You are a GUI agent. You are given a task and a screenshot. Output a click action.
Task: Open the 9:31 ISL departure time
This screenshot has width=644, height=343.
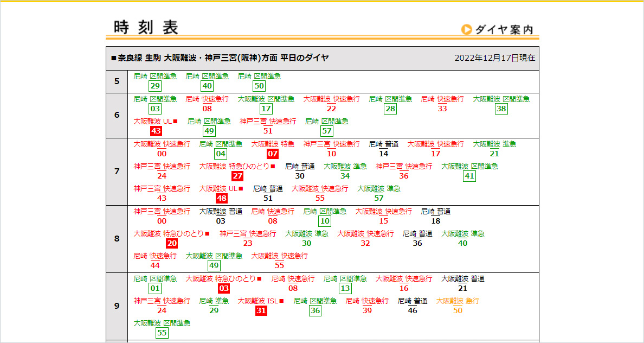(261, 310)
